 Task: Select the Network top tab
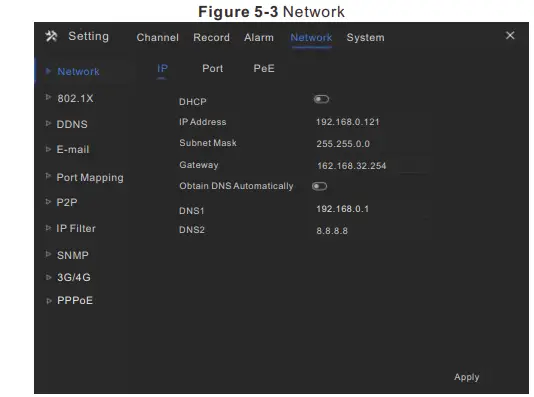point(311,37)
